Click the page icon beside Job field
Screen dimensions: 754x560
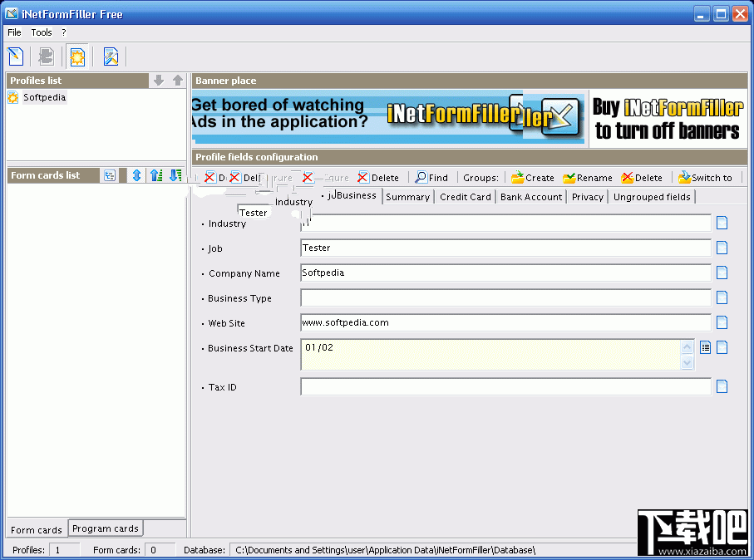click(x=722, y=248)
